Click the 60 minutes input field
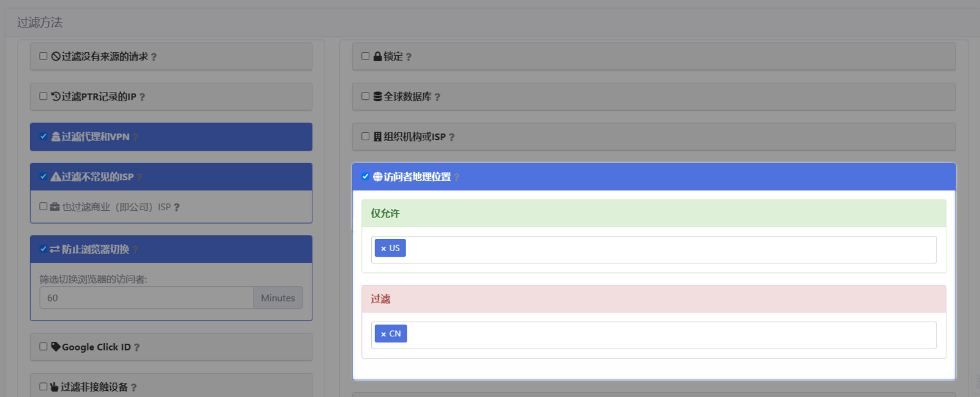The width and height of the screenshot is (980, 397). pyautogui.click(x=146, y=298)
